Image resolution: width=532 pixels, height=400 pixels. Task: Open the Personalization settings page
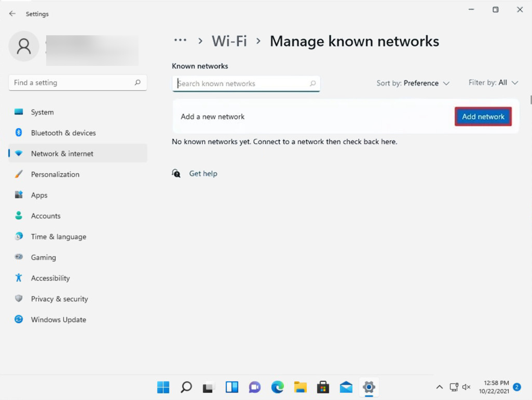55,174
